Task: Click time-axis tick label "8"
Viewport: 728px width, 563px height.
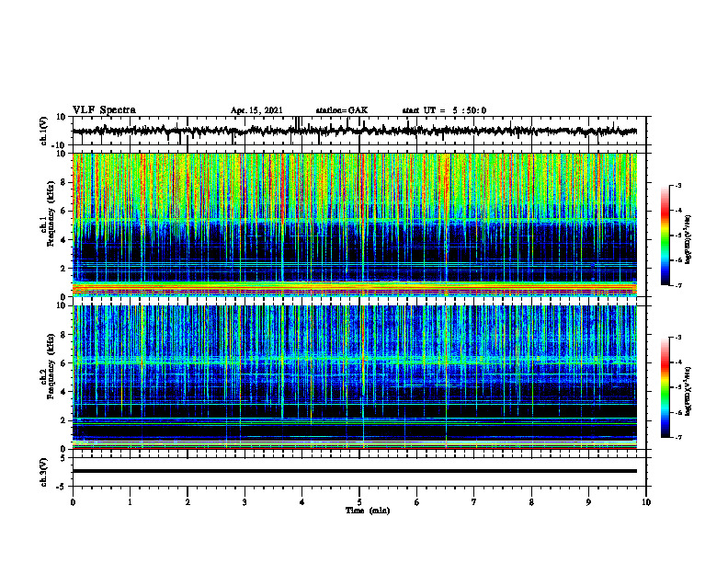Action: [x=531, y=502]
